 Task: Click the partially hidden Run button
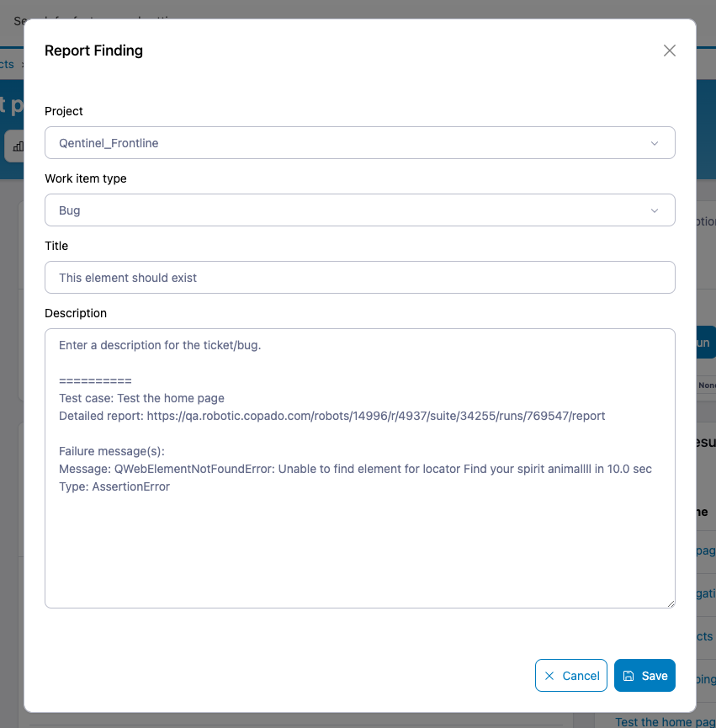pyautogui.click(x=705, y=343)
